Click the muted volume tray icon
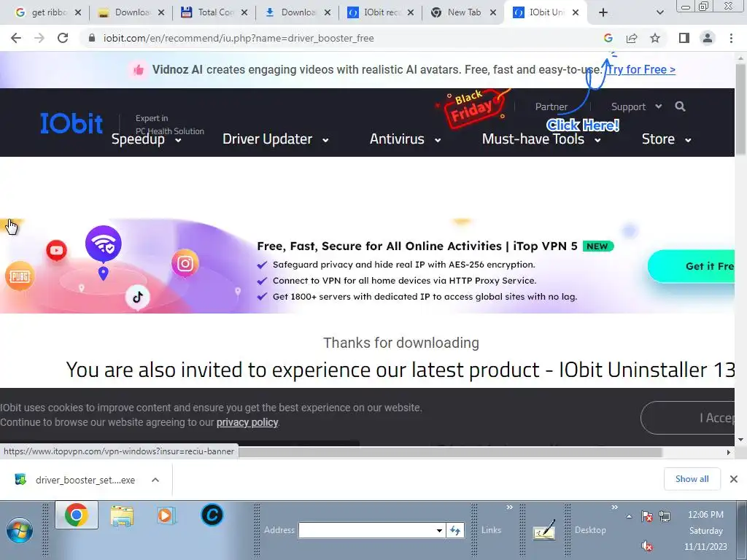This screenshot has height=560, width=747. [x=646, y=546]
